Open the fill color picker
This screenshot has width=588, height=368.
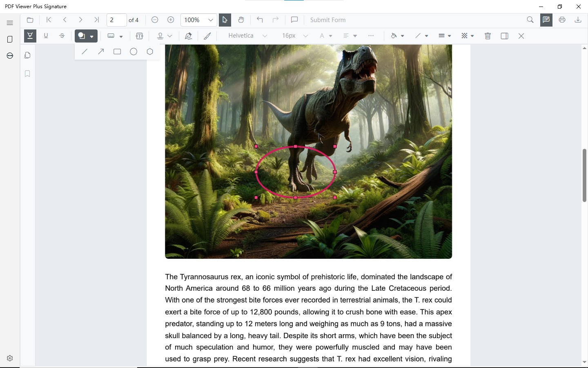click(397, 36)
